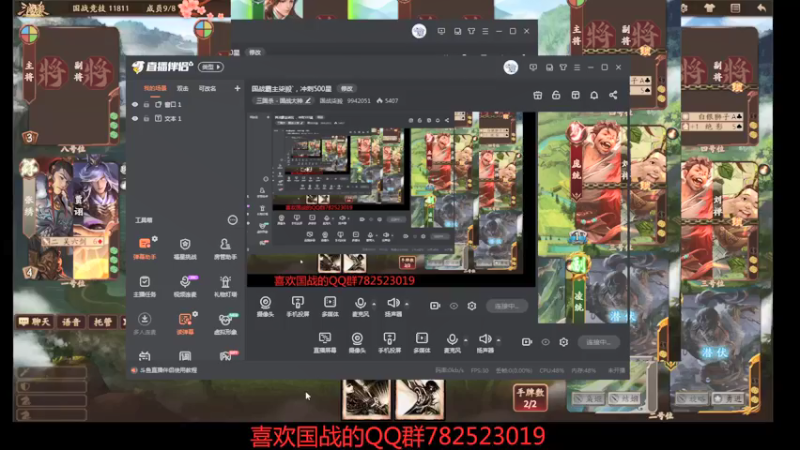Expand 扬声器 arrow in upper control row
800x450 pixels.
point(407,304)
